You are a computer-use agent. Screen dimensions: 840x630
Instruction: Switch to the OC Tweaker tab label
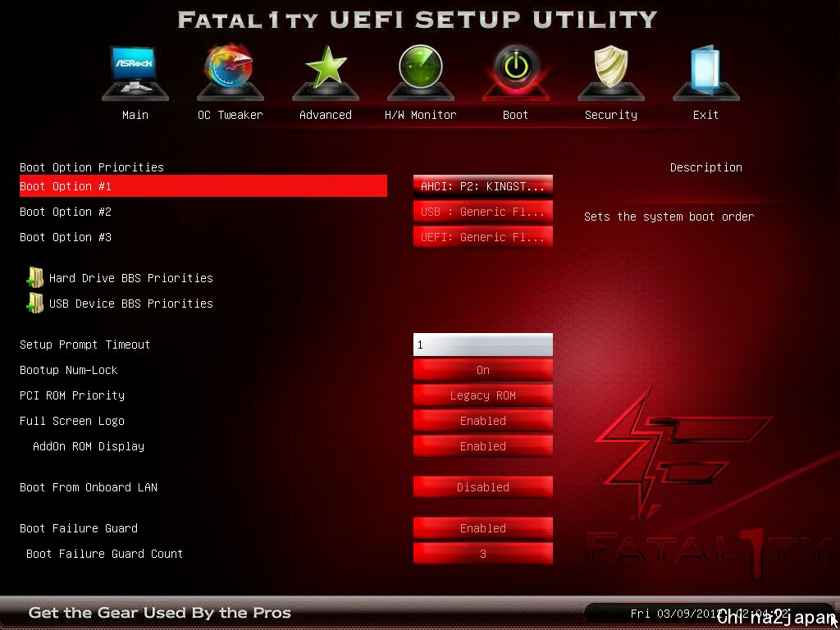230,115
